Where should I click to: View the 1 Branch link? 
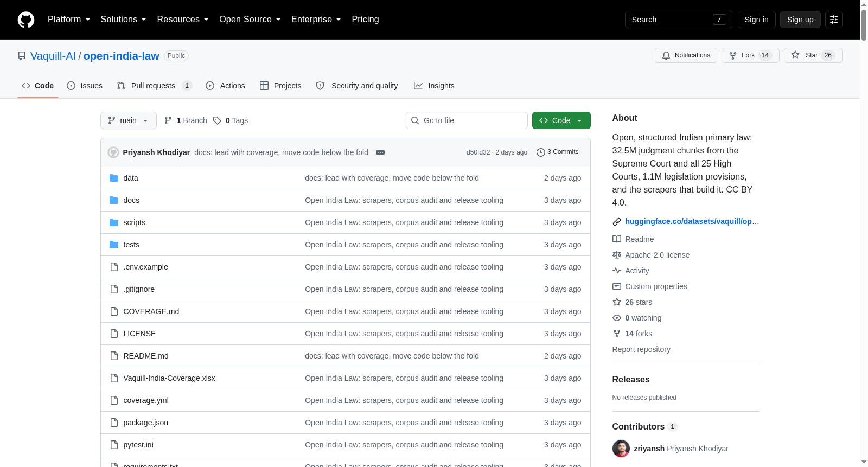tap(186, 120)
